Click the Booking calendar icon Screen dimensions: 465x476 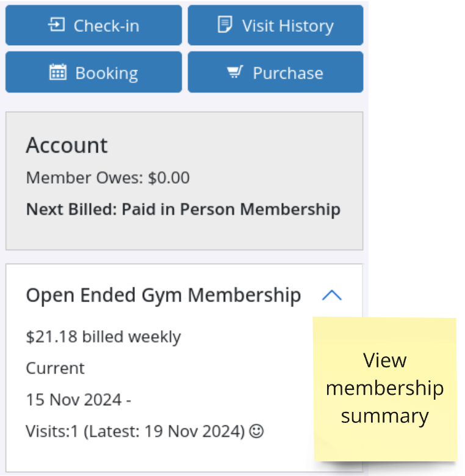pyautogui.click(x=58, y=72)
